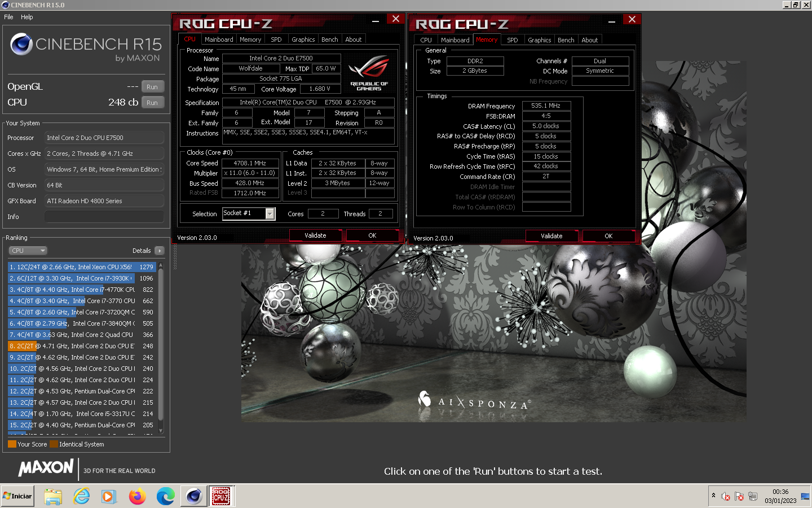Close the left CPU-Z window
This screenshot has width=812, height=508.
click(x=396, y=19)
